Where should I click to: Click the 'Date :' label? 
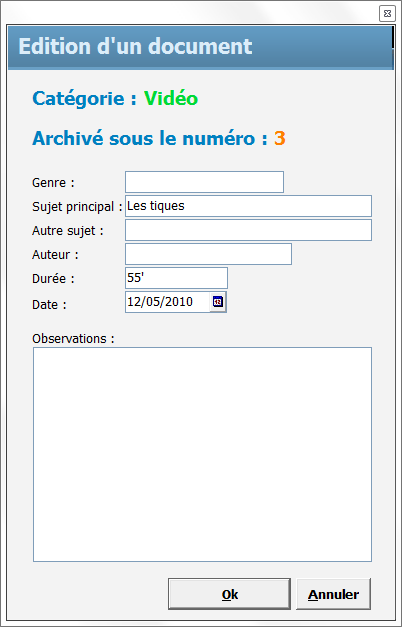click(49, 305)
